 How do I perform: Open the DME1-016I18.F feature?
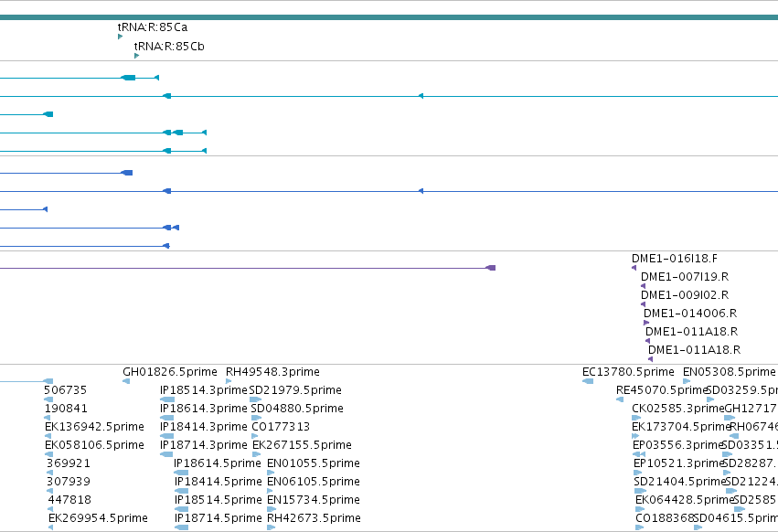[675, 259]
